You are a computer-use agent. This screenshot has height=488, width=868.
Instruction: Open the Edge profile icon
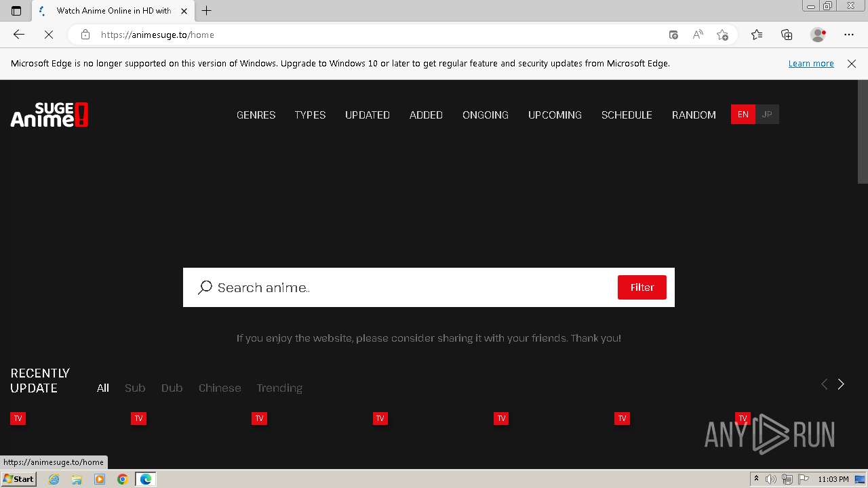[818, 35]
